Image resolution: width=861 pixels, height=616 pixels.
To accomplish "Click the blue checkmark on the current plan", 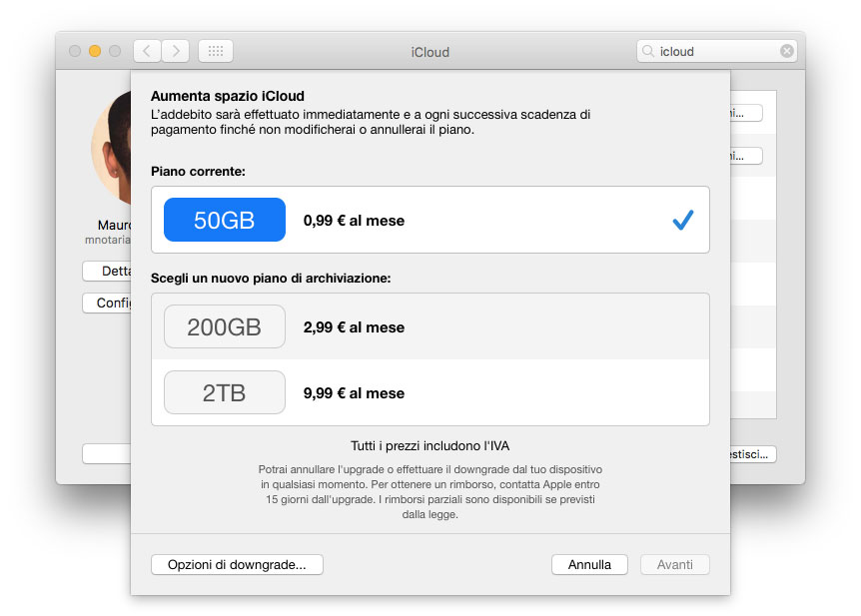I will pos(683,220).
